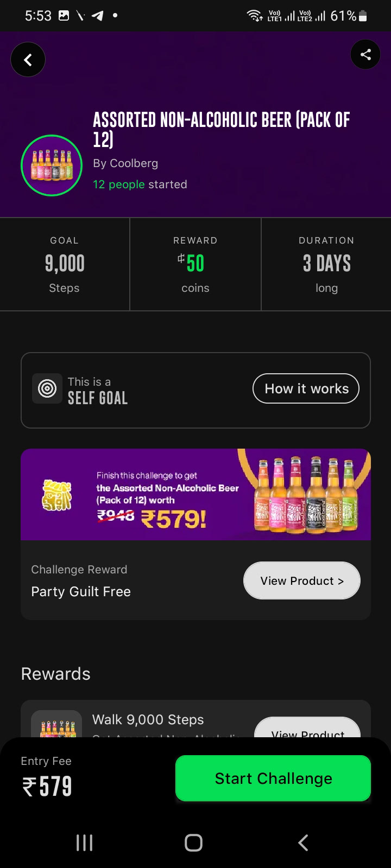Select the 9,000 Steps goal tile
Viewport: 391px width, 868px height.
(65, 264)
